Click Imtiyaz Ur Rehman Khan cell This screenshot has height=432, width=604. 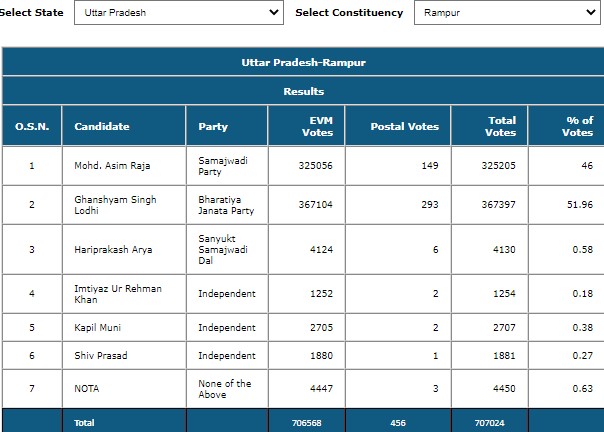click(x=124, y=294)
